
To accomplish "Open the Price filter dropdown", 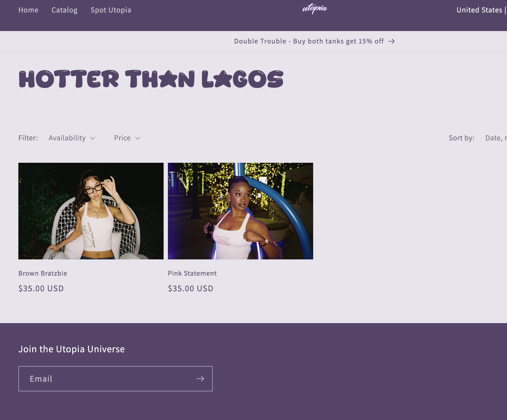I will 127,138.
